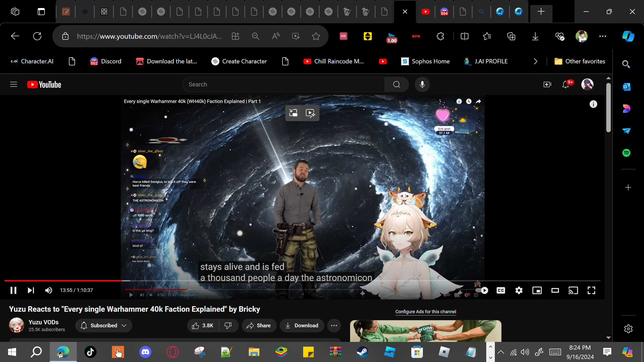
Task: Show hidden system tray icons
Action: [x=501, y=352]
